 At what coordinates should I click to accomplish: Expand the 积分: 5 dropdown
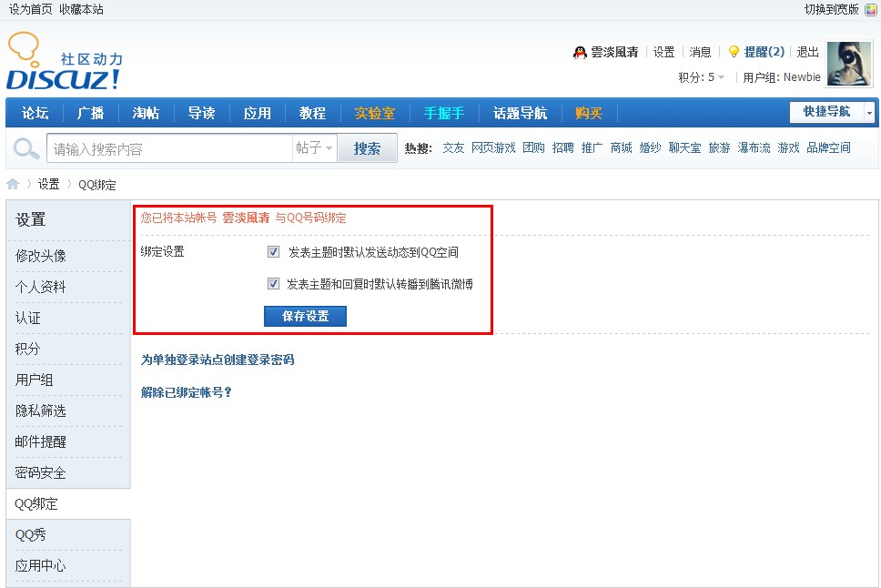(x=701, y=77)
